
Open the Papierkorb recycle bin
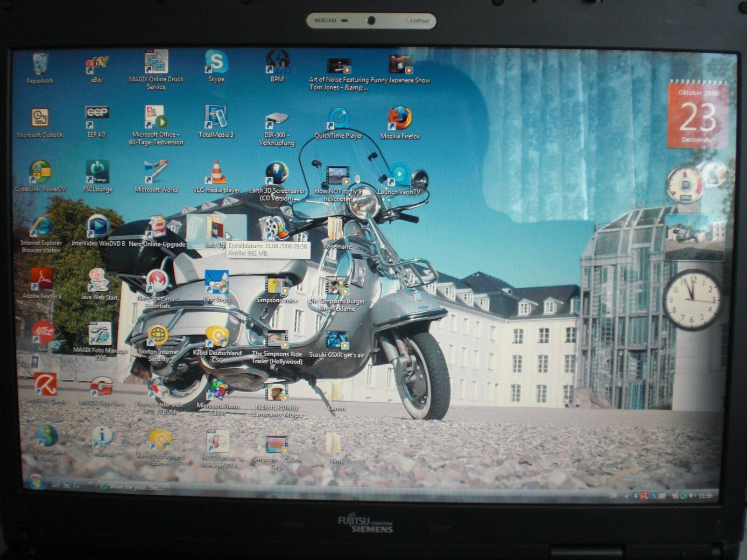[x=40, y=65]
